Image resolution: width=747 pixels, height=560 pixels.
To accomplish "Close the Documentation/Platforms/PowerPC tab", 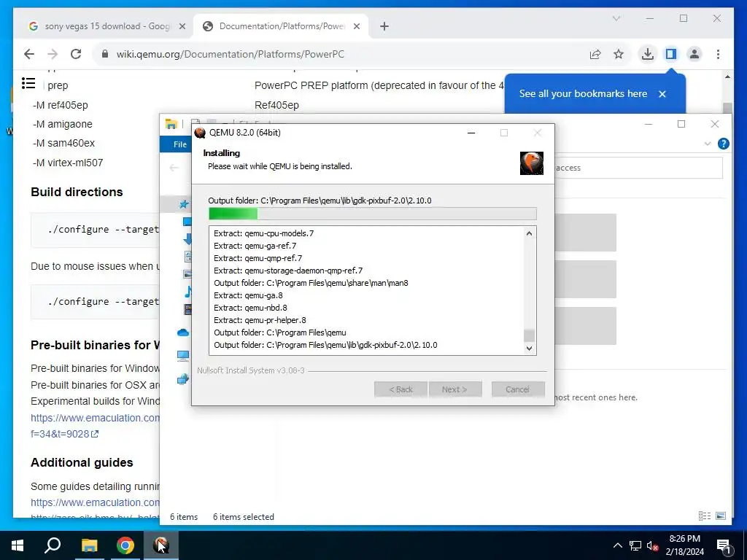I will (356, 26).
